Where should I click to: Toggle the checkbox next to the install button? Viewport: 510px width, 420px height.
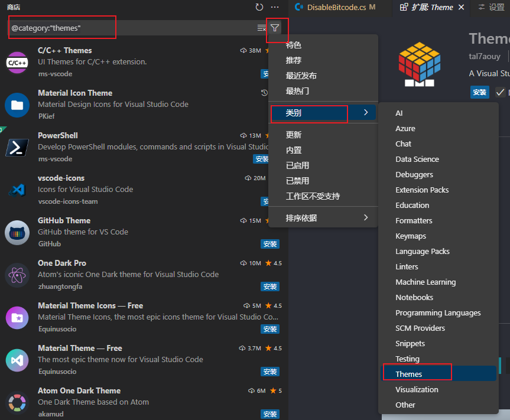click(x=500, y=92)
